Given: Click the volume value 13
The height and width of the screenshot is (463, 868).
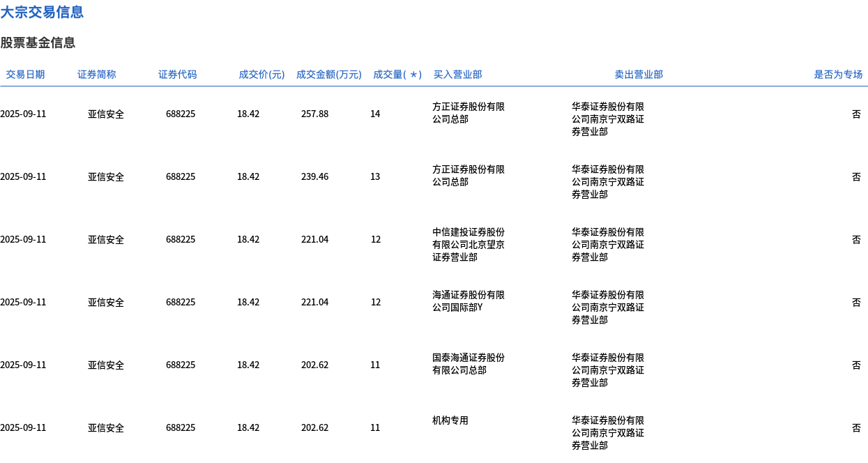Looking at the screenshot, I should 375,176.
